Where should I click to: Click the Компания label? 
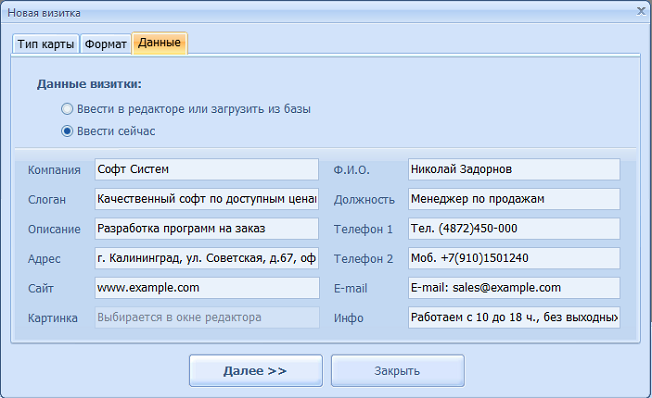pyautogui.click(x=54, y=170)
